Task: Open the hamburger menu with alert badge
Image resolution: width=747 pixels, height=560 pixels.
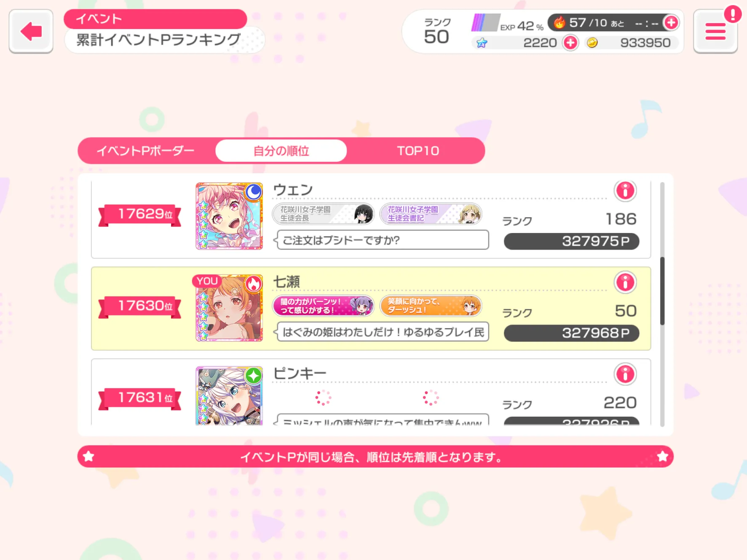Action: [715, 32]
